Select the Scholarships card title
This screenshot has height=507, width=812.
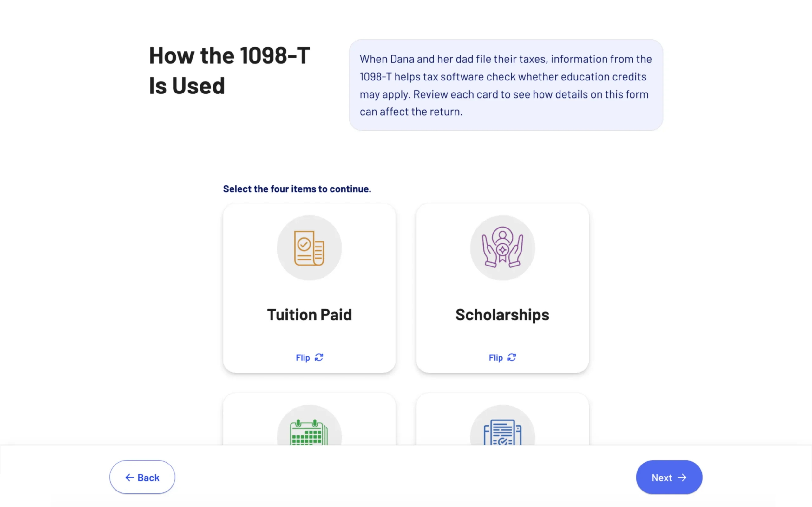pyautogui.click(x=502, y=315)
